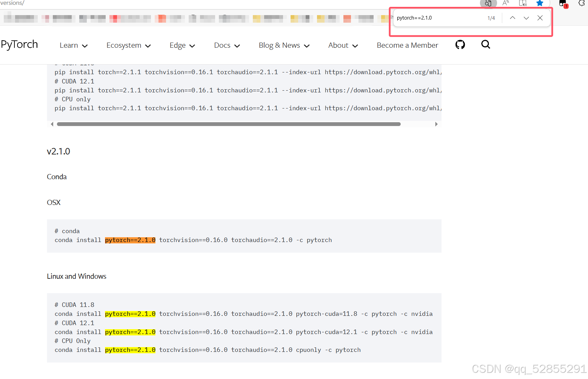
Task: Click the '# CUDA 11.8' comment in the conda block
Action: pyautogui.click(x=74, y=305)
